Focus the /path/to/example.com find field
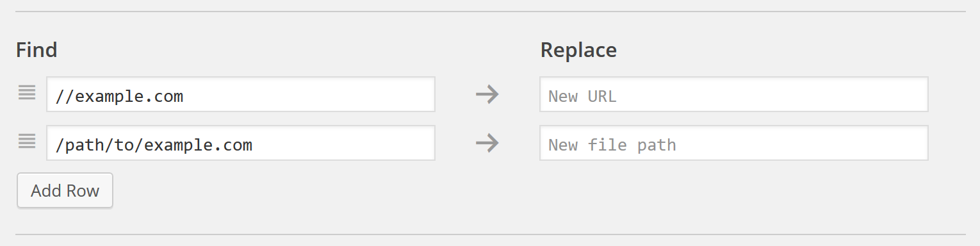Image resolution: width=980 pixels, height=246 pixels. pos(241,143)
